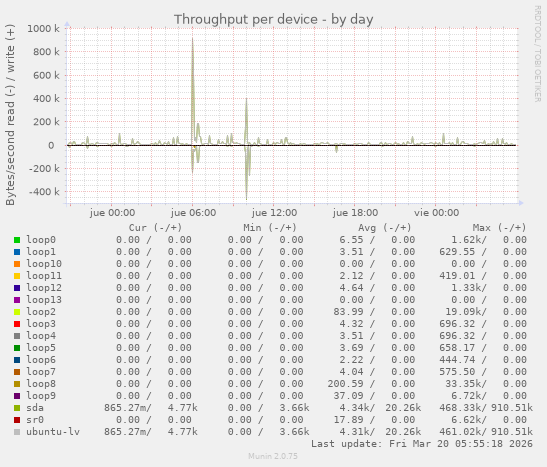Click the 'Munin 2.0.75' footer text
This screenshot has width=547, height=467.
click(273, 456)
